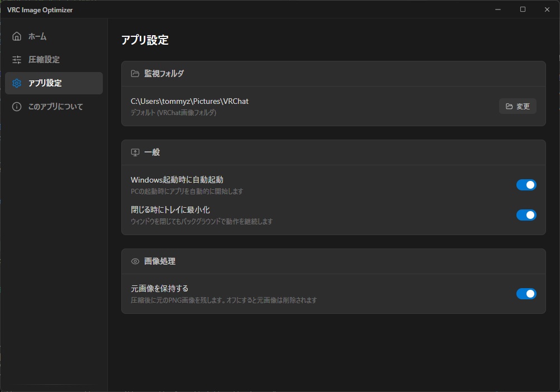
Task: Select アプリ設定 sidebar item
Action: [54, 83]
